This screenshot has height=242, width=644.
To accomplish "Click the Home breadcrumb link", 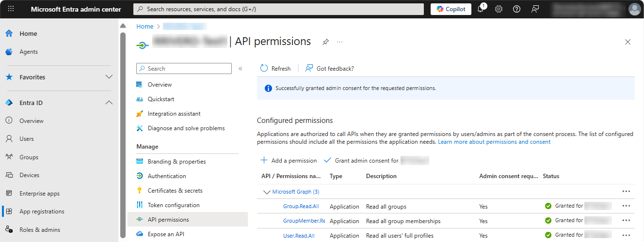I will click(145, 27).
